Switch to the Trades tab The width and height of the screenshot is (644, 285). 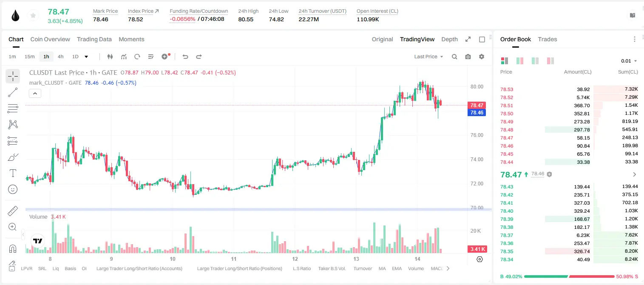click(547, 39)
